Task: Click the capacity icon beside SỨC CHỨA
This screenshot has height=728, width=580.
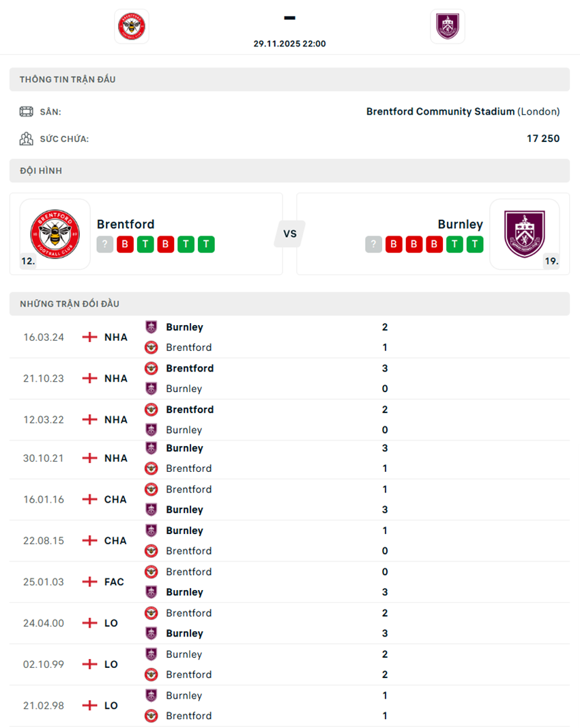Action: [x=25, y=138]
